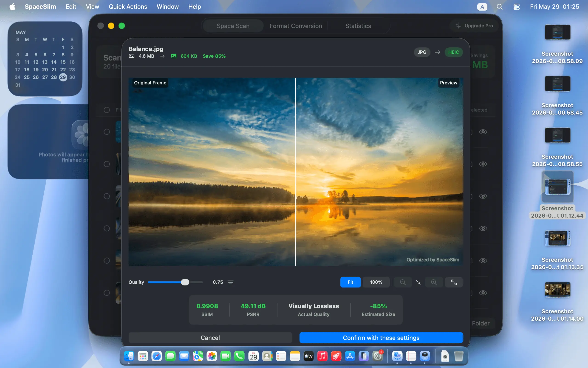Choose the Fit zoom mode

click(x=350, y=282)
